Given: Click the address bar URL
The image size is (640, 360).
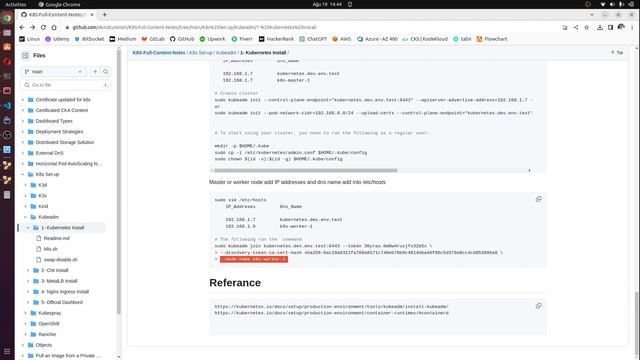Looking at the screenshot, I should tap(194, 27).
